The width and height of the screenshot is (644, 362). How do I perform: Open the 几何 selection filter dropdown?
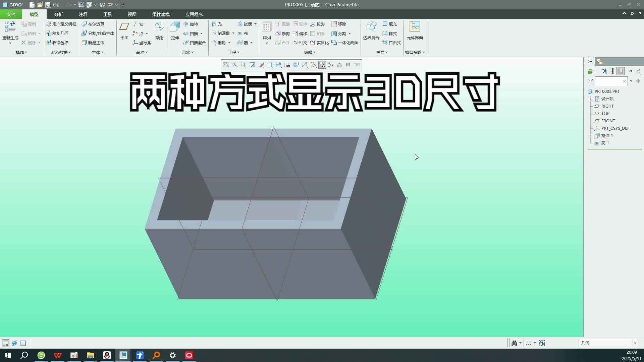click(635, 343)
